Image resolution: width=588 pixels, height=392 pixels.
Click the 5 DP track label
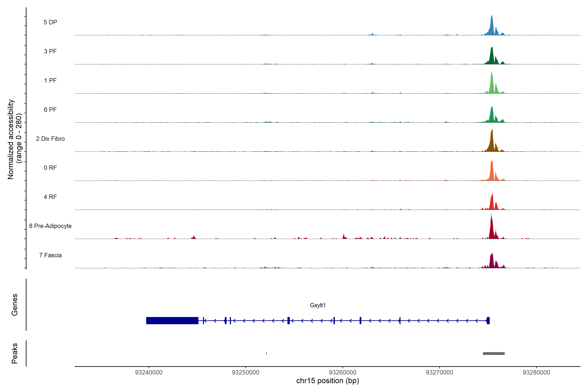pos(50,22)
